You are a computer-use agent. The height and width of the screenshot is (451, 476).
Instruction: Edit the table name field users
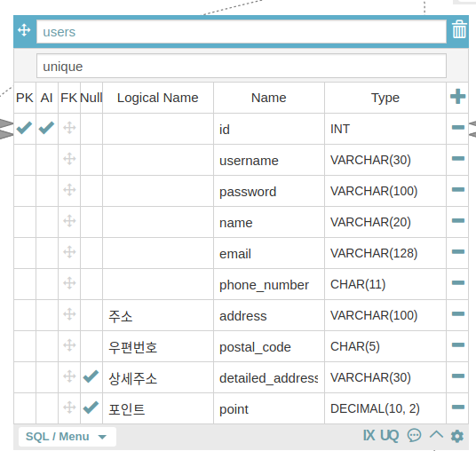pos(242,32)
